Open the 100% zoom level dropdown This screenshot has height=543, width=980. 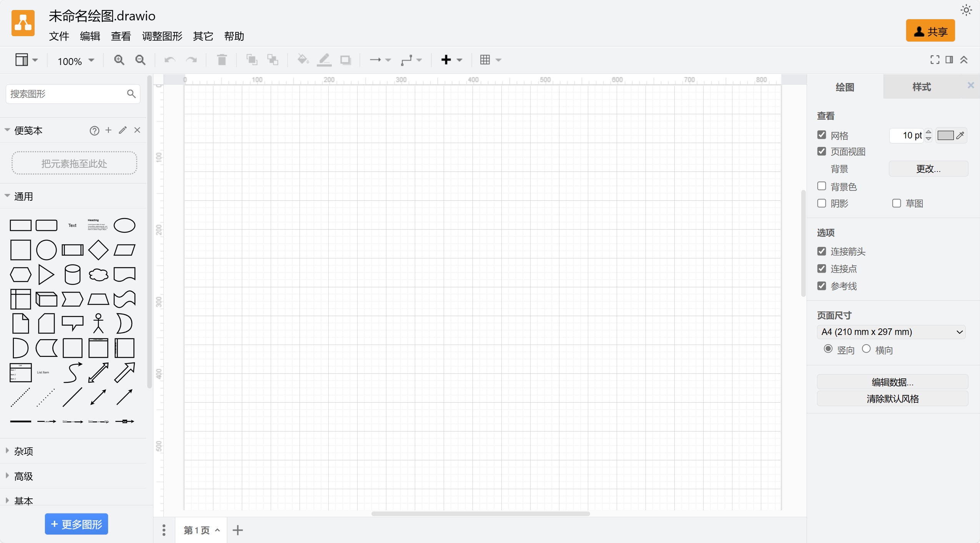76,60
